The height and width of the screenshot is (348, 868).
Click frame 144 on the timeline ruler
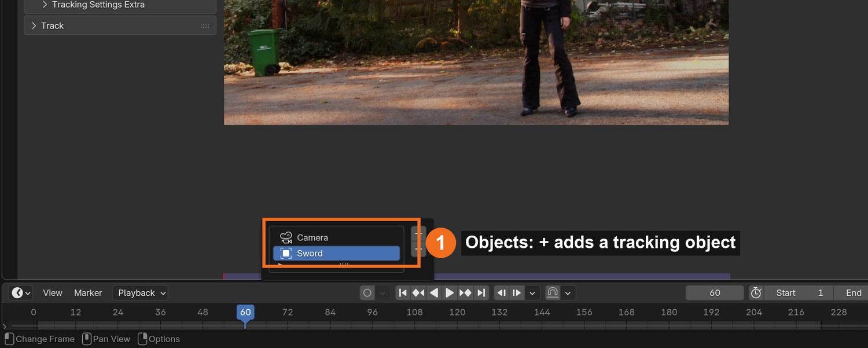[542, 312]
